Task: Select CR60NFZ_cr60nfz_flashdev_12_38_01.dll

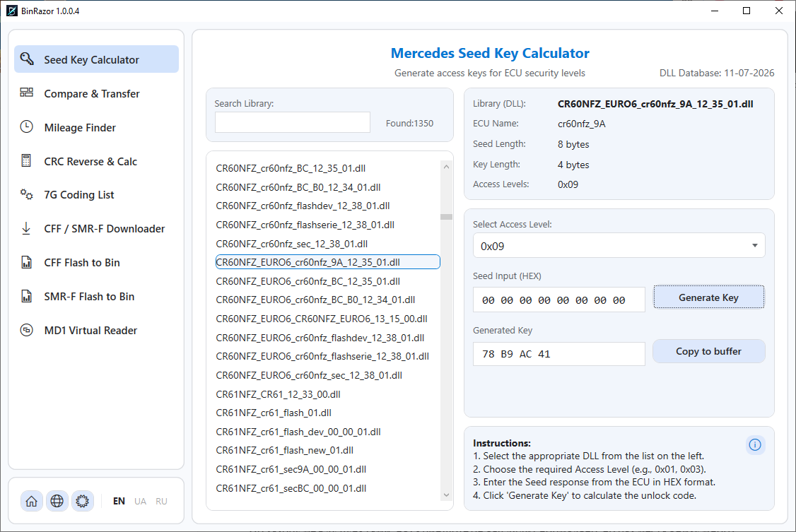Action: [328, 206]
